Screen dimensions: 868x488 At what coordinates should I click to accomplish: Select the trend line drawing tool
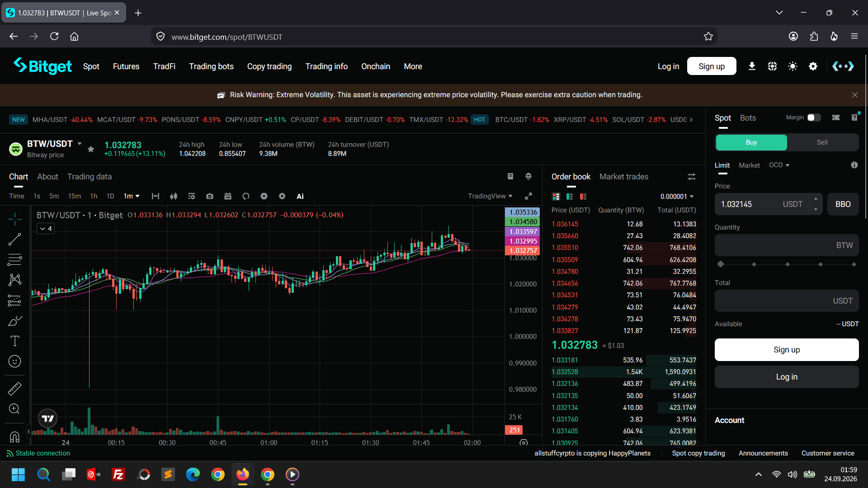pos(14,239)
